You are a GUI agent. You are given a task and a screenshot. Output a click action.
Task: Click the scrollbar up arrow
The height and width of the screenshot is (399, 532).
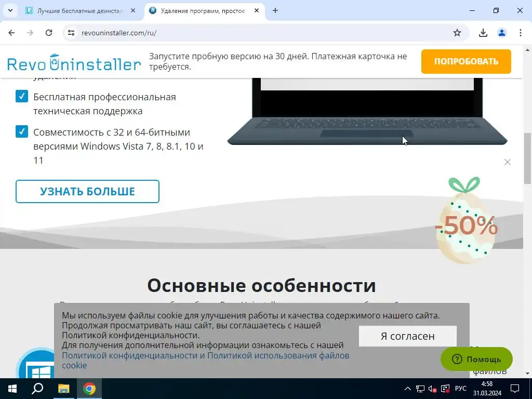pyautogui.click(x=527, y=49)
